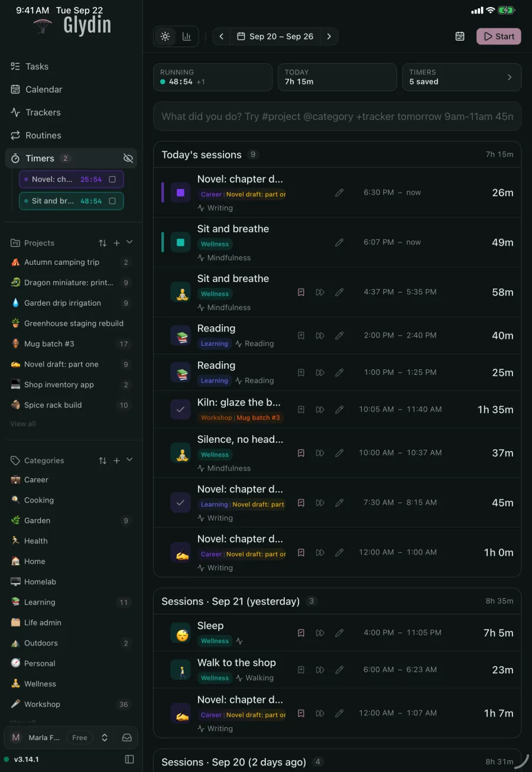Image resolution: width=532 pixels, height=772 pixels.
Task: Collapse the Categories section chevron
Action: 129,460
